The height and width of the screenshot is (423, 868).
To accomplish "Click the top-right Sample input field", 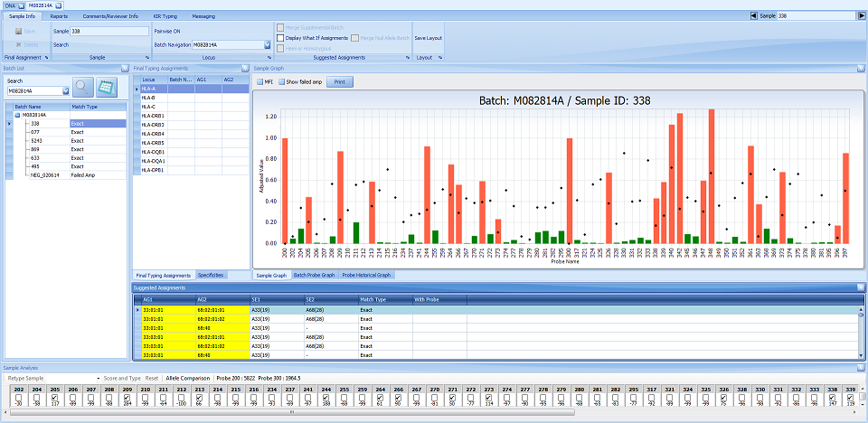I will 816,16.
